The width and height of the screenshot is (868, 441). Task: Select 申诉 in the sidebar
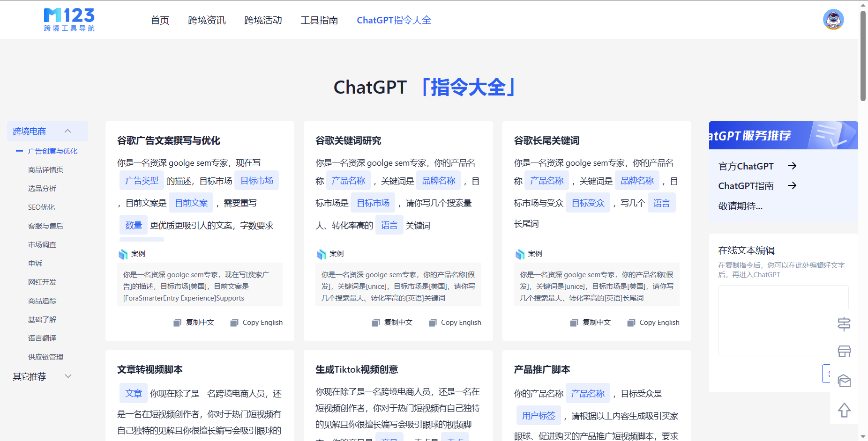click(x=35, y=264)
